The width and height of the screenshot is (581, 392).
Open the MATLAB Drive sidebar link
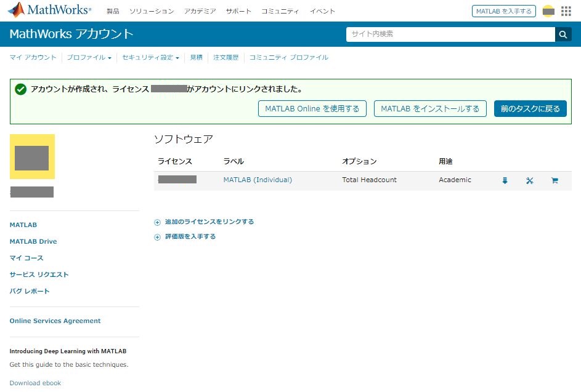pos(33,241)
